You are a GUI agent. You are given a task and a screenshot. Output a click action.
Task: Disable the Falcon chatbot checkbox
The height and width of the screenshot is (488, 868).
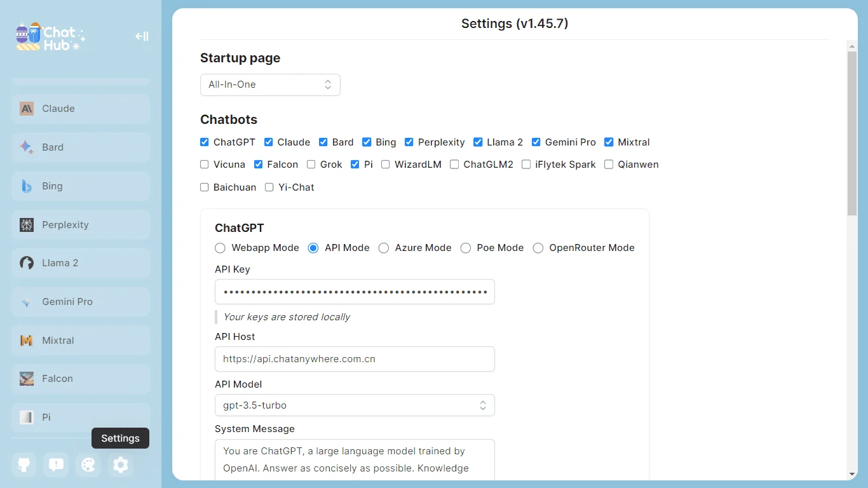pos(259,165)
